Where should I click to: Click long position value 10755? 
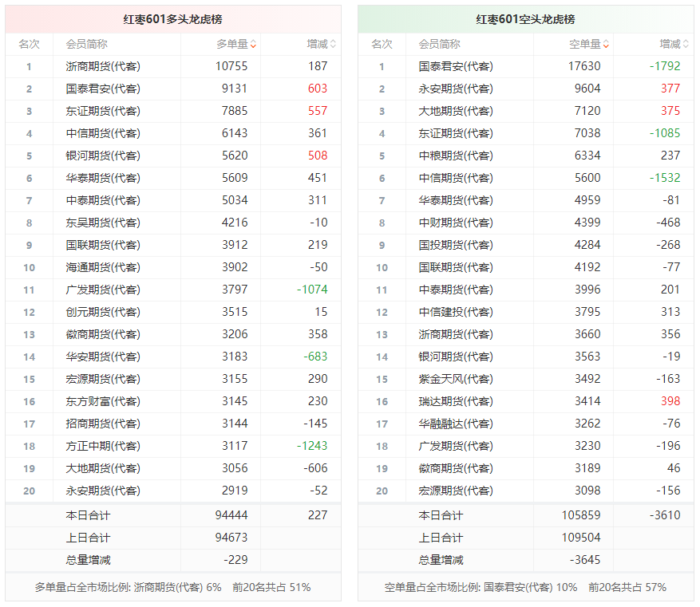click(x=231, y=66)
